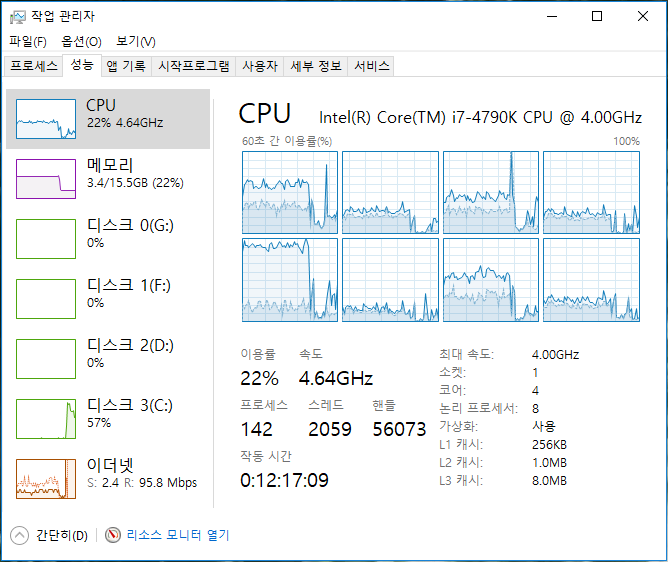This screenshot has height=562, width=668.
Task: Select the 메모리 usage thumbnail
Action: tap(46, 179)
